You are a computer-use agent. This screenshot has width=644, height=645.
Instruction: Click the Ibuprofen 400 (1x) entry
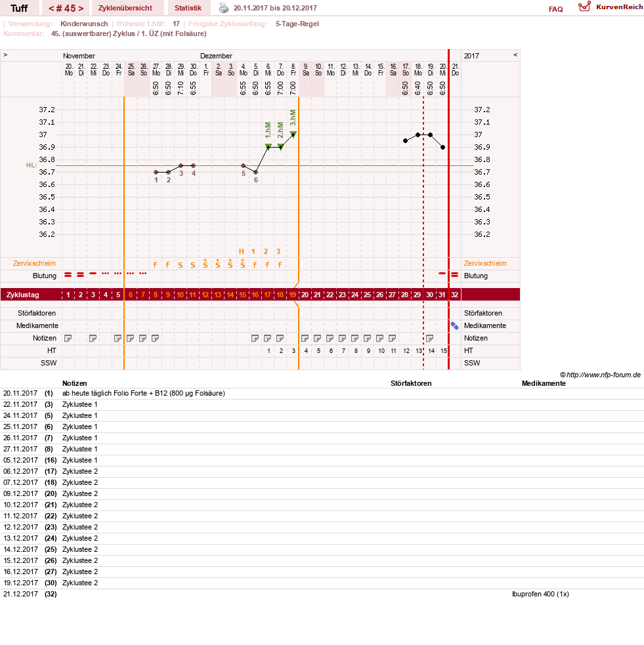540,594
